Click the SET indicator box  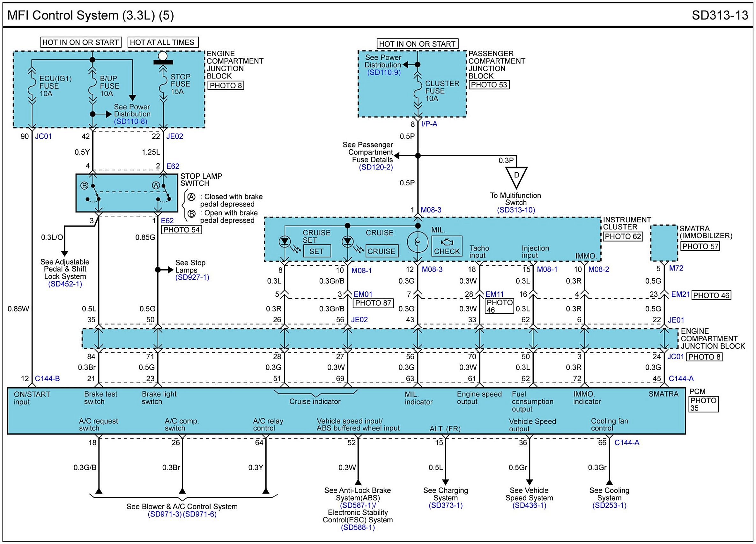pyautogui.click(x=317, y=251)
